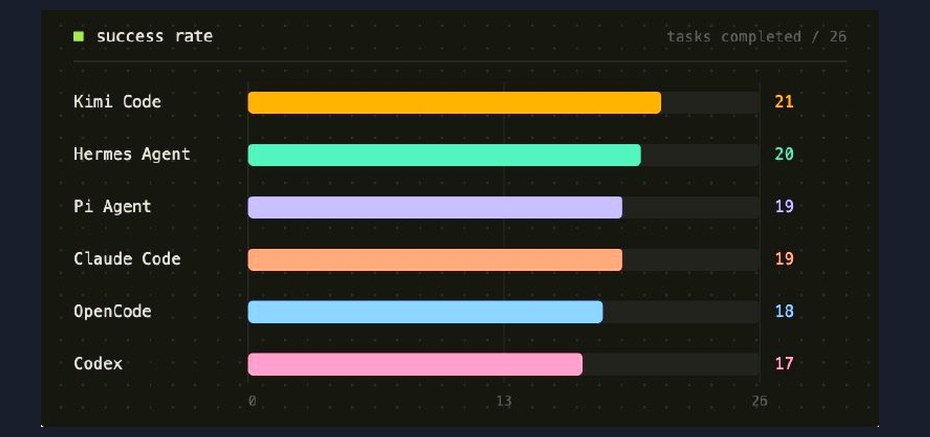Click the value 19 beside Claude Code
Image resolution: width=930 pixels, height=437 pixels.
(784, 259)
